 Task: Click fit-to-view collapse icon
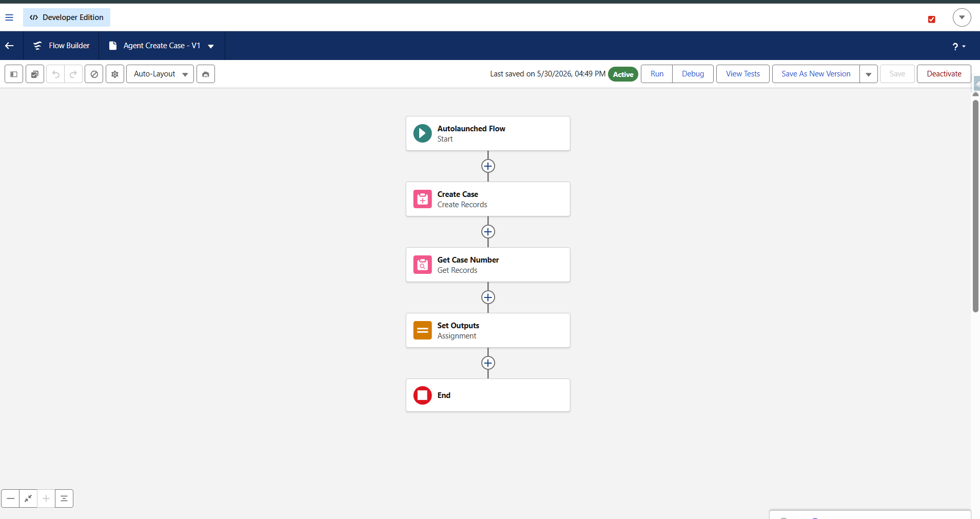click(28, 498)
